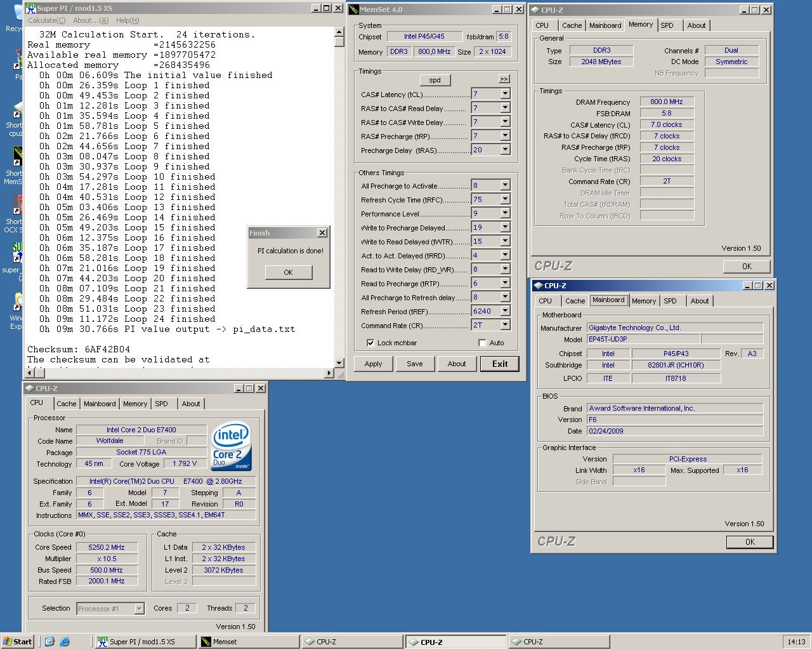The image size is (812, 650).
Task: Close the Finish dialog with X
Action: pos(322,233)
